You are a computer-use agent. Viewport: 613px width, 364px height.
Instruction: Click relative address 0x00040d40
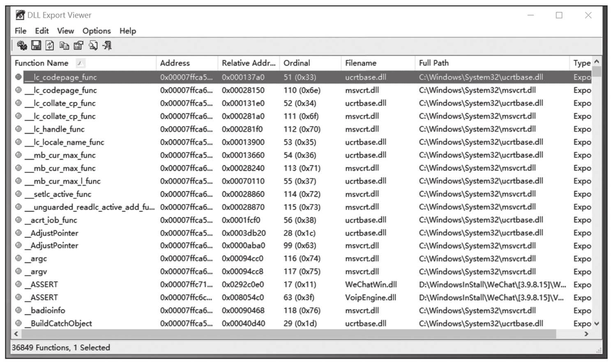click(243, 324)
